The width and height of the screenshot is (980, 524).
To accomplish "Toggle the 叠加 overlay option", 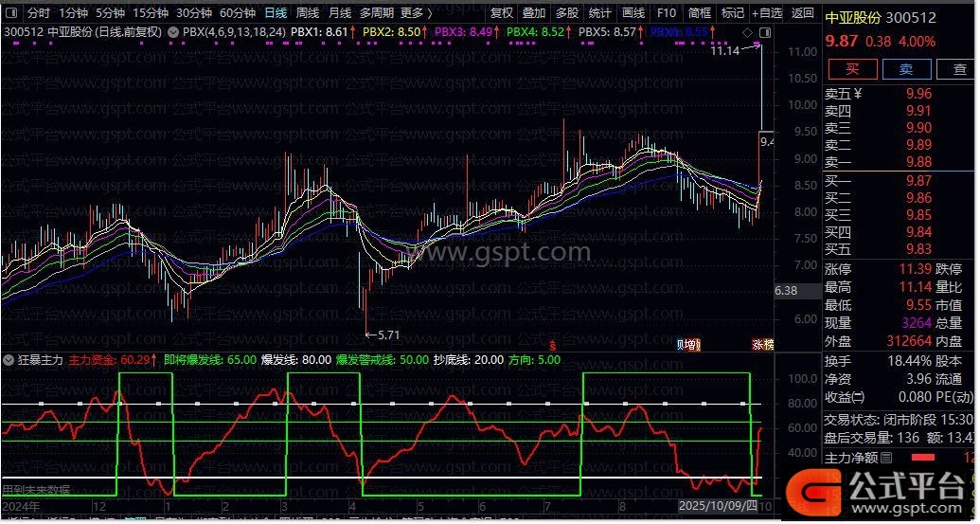I will (534, 13).
